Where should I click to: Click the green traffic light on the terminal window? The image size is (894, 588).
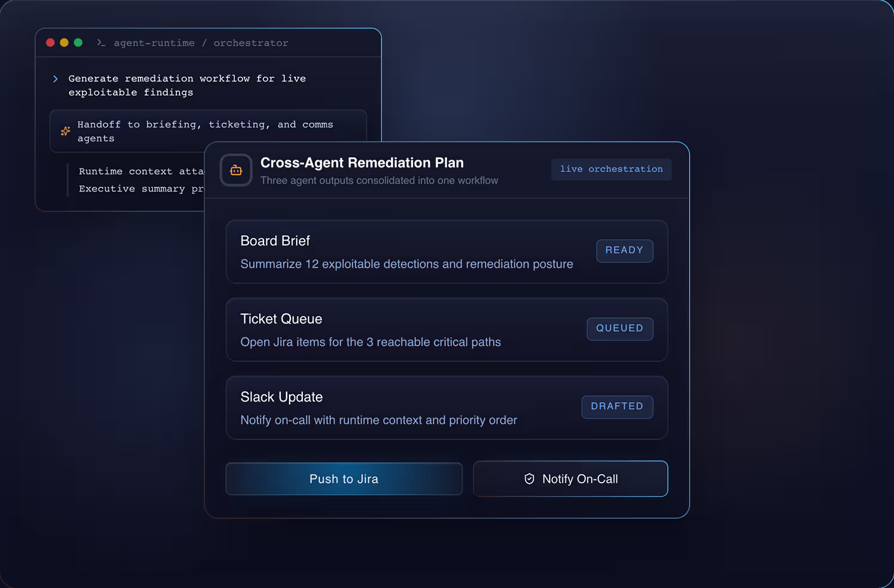pos(78,42)
